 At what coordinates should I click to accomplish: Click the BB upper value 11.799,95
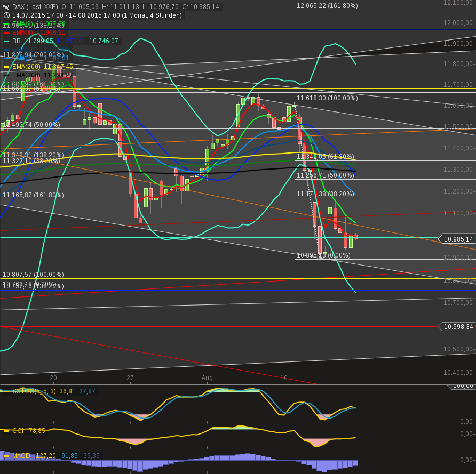(x=38, y=41)
